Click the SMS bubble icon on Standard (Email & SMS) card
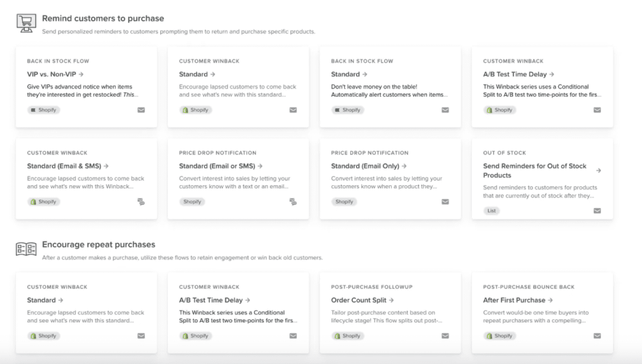 click(141, 202)
